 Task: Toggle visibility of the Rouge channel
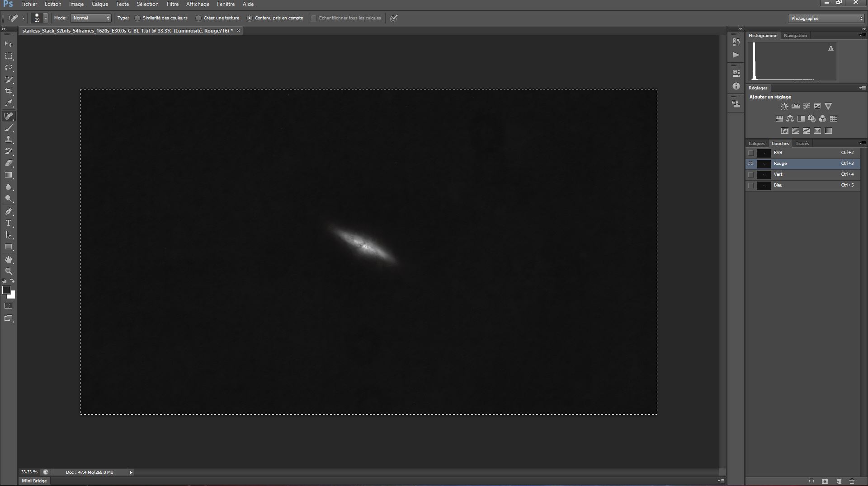tap(750, 164)
